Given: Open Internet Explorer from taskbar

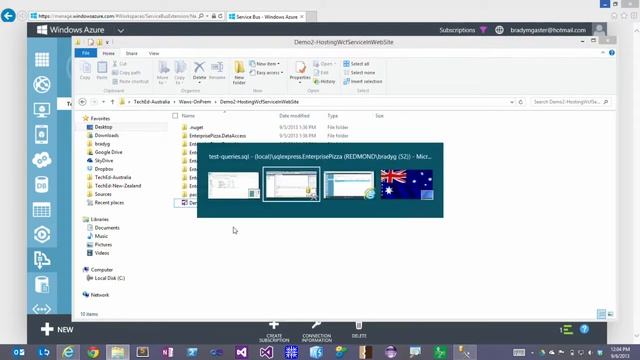Looking at the screenshot, I should click(68, 352).
